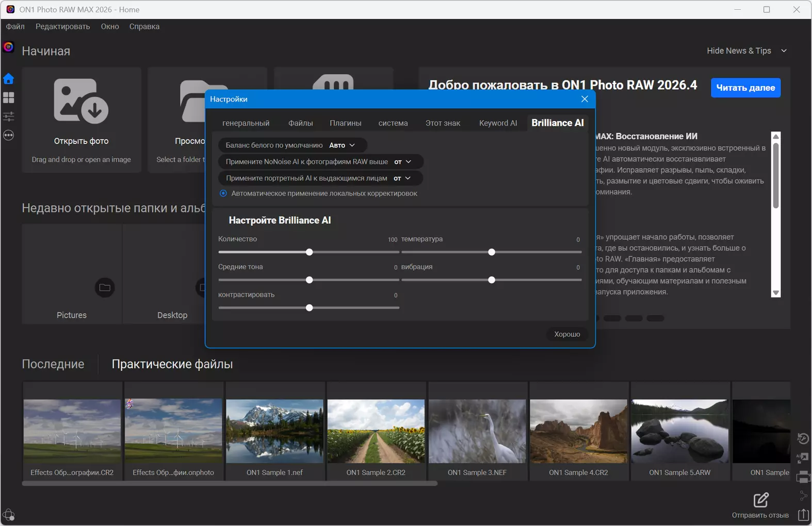The height and width of the screenshot is (526, 812).
Task: Open thumbnail ON1 Sample 5.ARW
Action: coord(680,432)
